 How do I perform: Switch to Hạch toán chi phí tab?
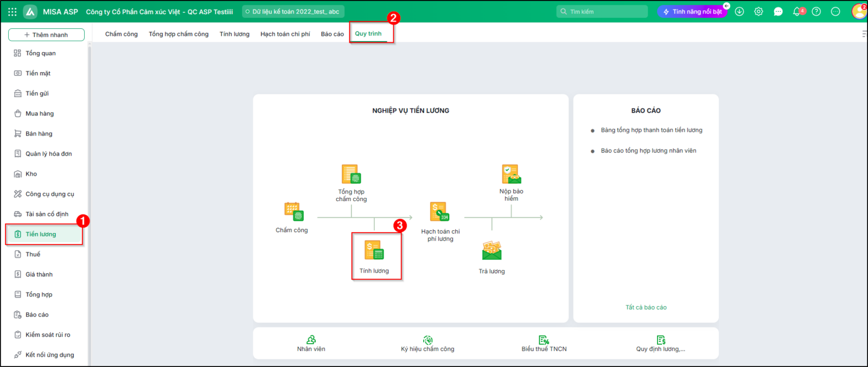click(x=285, y=34)
